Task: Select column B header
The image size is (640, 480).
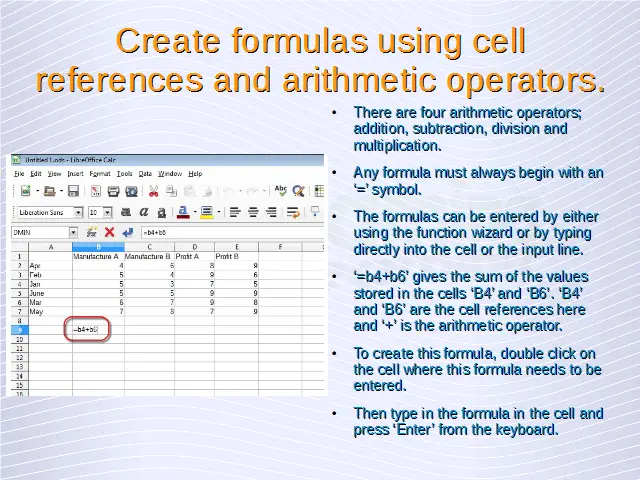Action: click(x=97, y=246)
